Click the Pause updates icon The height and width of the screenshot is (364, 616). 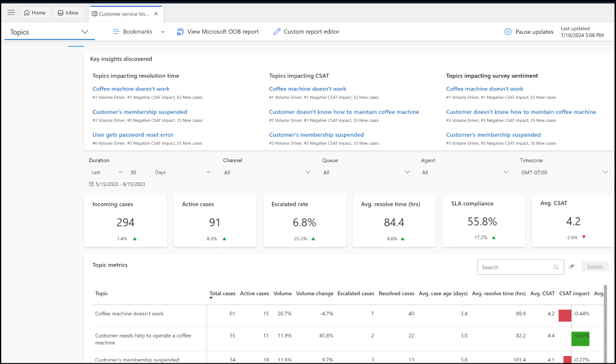pos(507,32)
